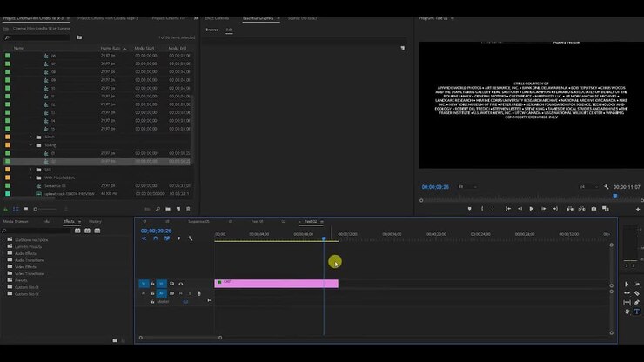Delete selected item with trash icon
644x362 pixels.
click(188, 209)
